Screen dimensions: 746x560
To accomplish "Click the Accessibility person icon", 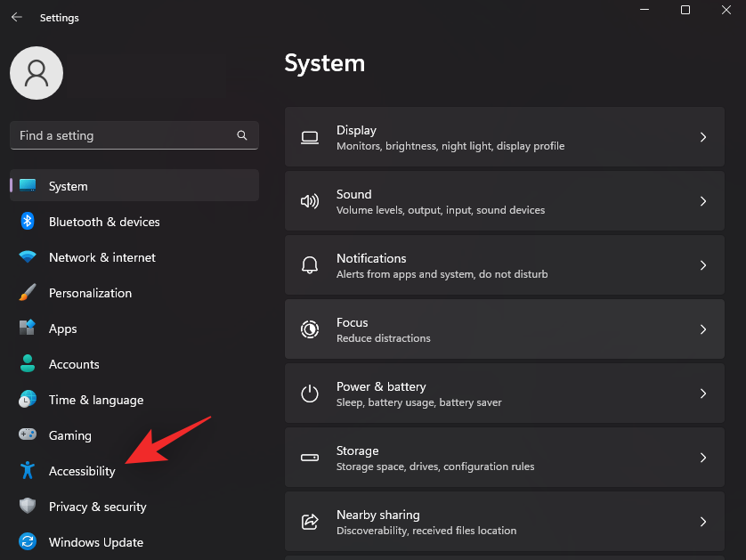I will 27,471.
